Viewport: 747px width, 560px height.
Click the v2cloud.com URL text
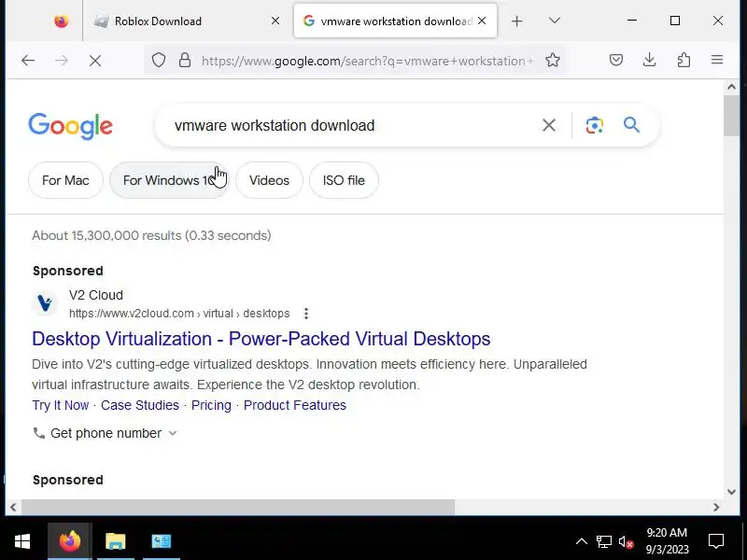179,314
